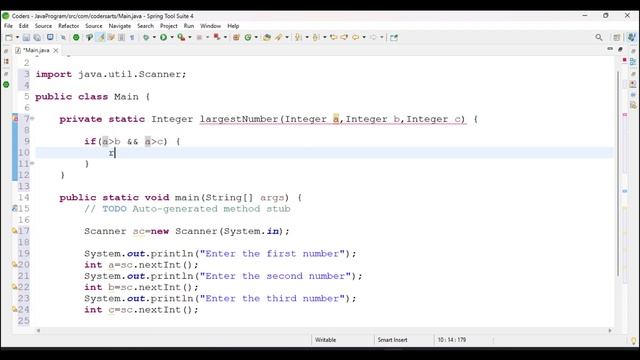Screen dimensions: 640x360
Task: Click the Pin Editor icon
Action: pyautogui.click(x=393, y=38)
